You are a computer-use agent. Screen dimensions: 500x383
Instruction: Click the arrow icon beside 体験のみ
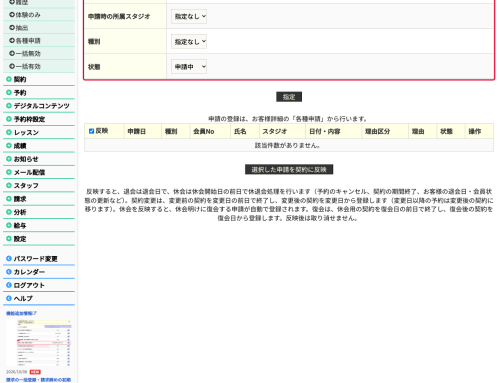tap(12, 15)
